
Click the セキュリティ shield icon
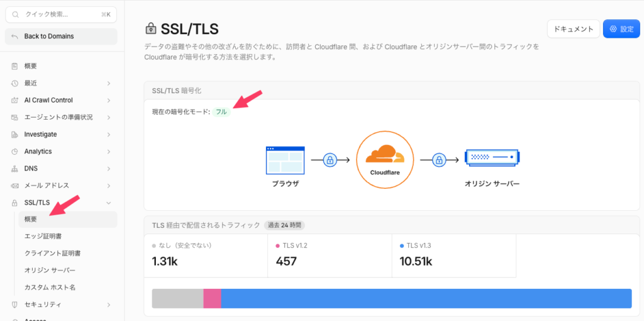[15, 305]
